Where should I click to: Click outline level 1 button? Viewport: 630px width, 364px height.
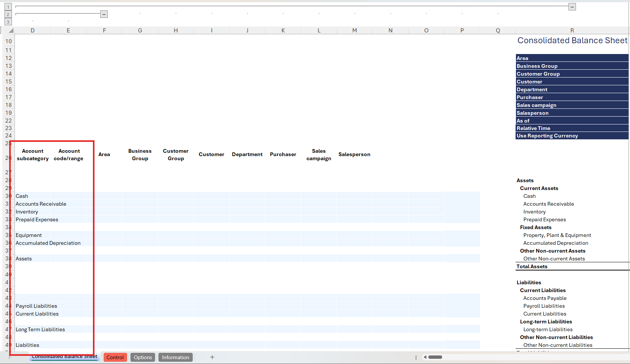click(x=8, y=7)
